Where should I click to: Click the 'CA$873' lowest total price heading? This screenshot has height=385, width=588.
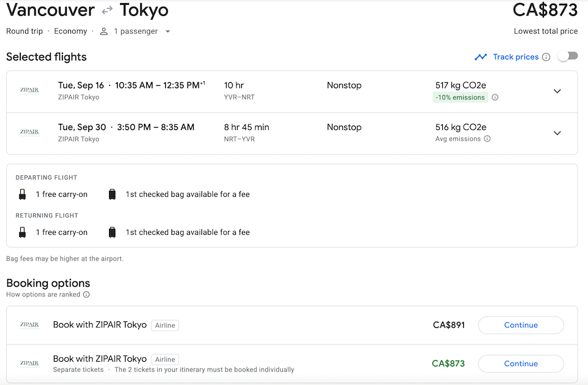545,10
